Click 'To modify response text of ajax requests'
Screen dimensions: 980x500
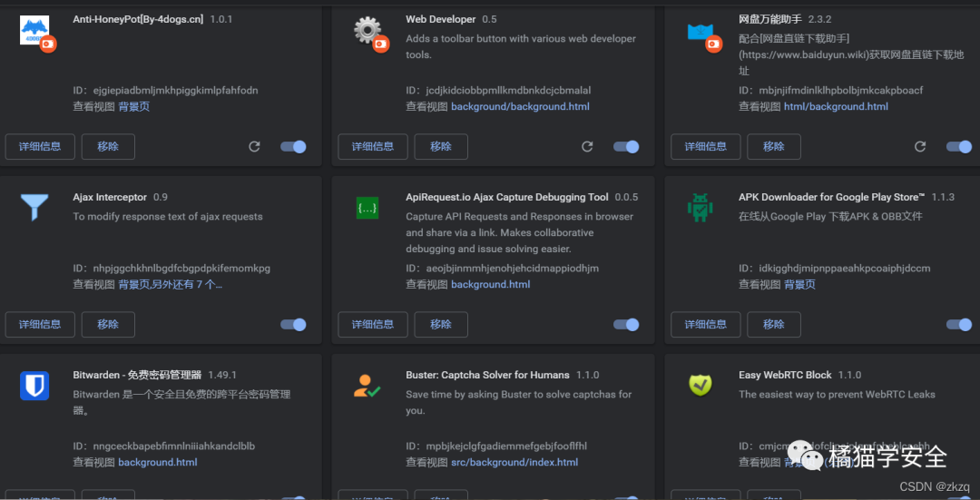168,217
